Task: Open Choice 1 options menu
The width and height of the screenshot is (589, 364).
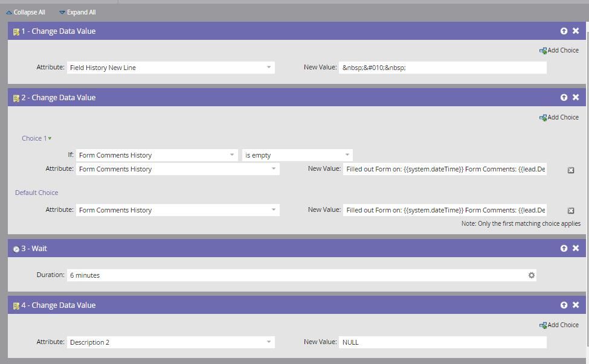Action: click(x=50, y=139)
